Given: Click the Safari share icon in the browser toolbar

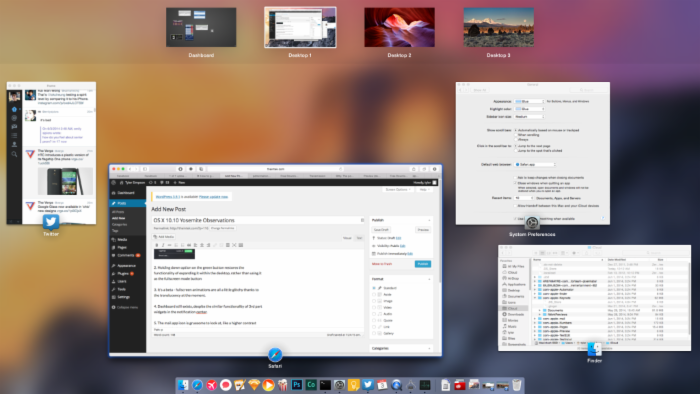Looking at the screenshot, I should [414, 169].
